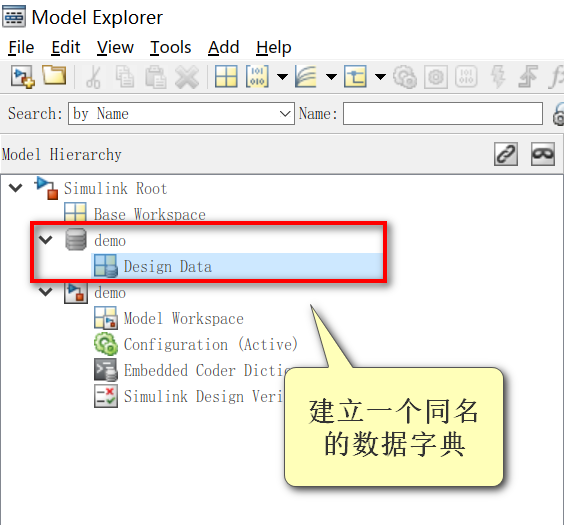Toggle the show masked subsystems mask button
This screenshot has width=564, height=525.
pyautogui.click(x=543, y=154)
